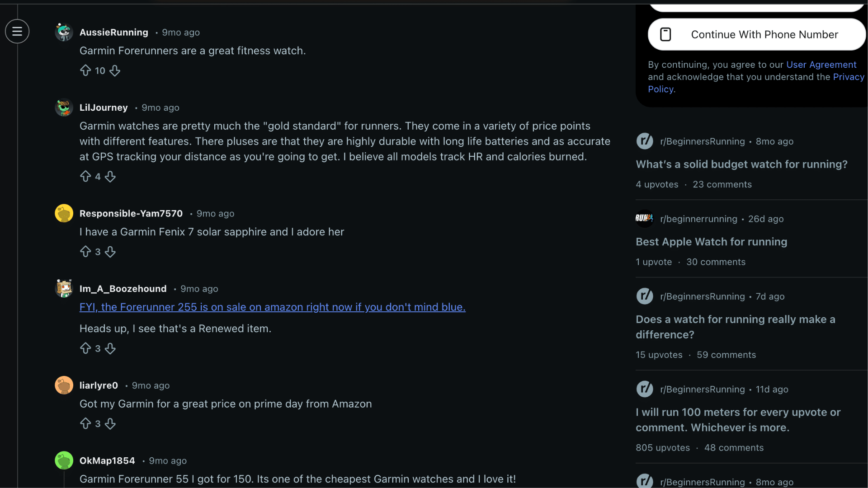This screenshot has width=868, height=488.
Task: Upvote Responsible-Yam7570's Fenix 7 comment
Action: 85,252
